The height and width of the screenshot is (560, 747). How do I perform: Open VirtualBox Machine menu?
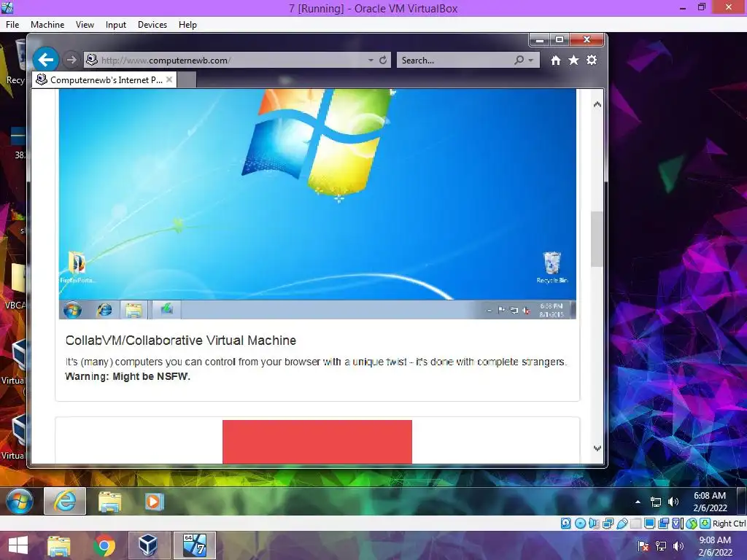(47, 25)
